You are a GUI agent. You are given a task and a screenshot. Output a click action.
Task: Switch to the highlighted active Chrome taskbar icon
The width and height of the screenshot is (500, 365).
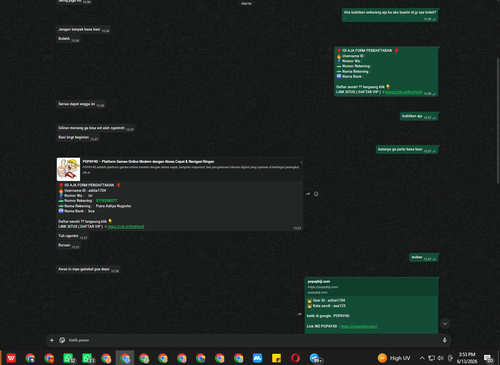pyautogui.click(x=125, y=358)
